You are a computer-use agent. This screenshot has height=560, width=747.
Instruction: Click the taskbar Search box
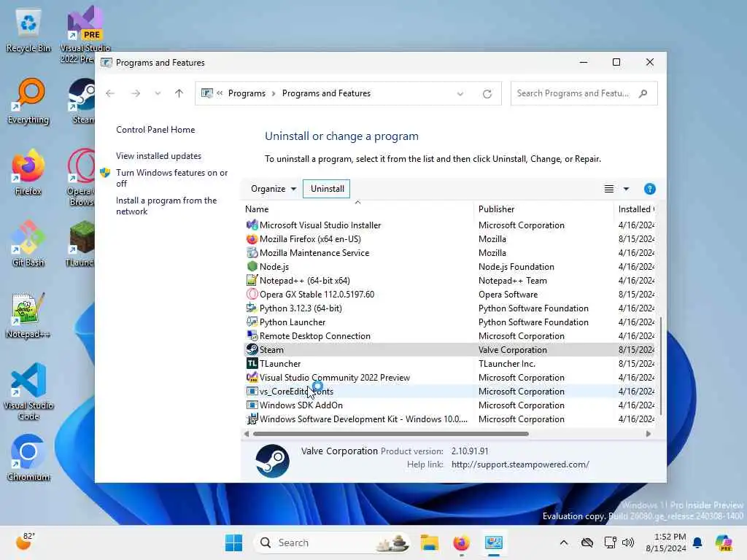tap(333, 542)
